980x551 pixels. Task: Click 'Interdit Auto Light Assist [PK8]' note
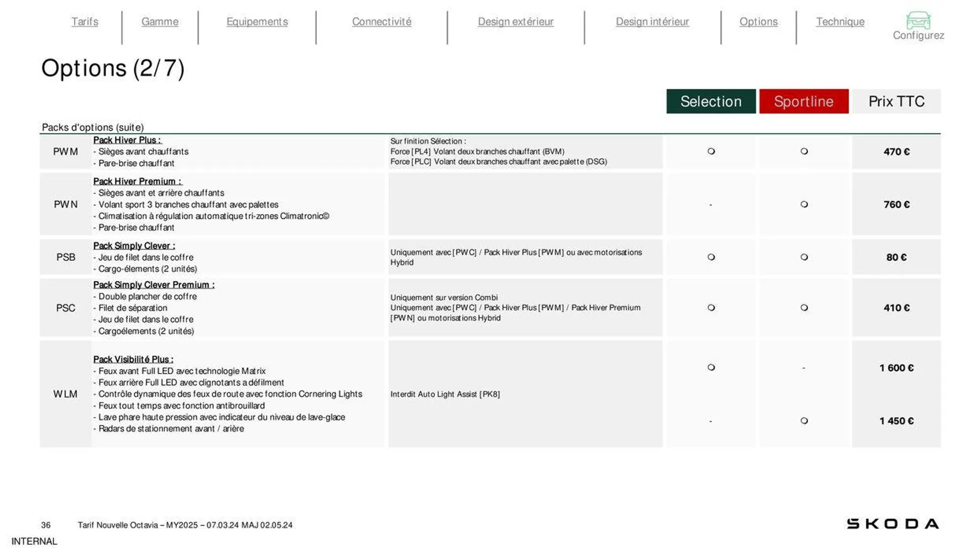click(445, 394)
